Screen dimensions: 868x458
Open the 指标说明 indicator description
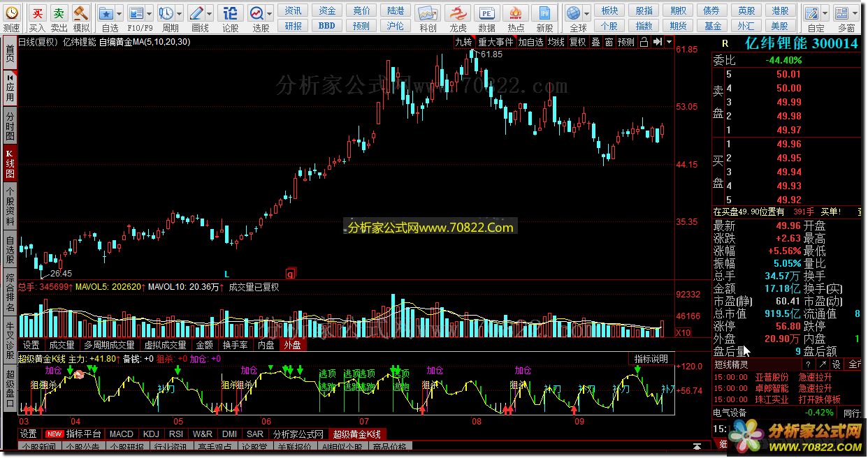(x=651, y=359)
